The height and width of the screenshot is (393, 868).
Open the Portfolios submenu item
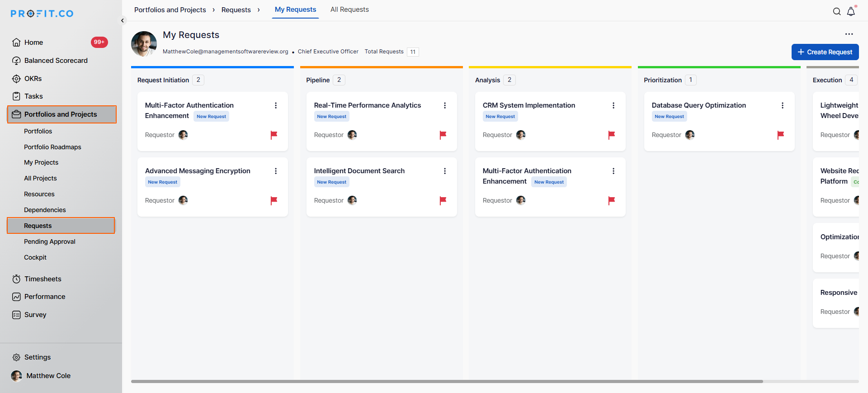pos(38,131)
